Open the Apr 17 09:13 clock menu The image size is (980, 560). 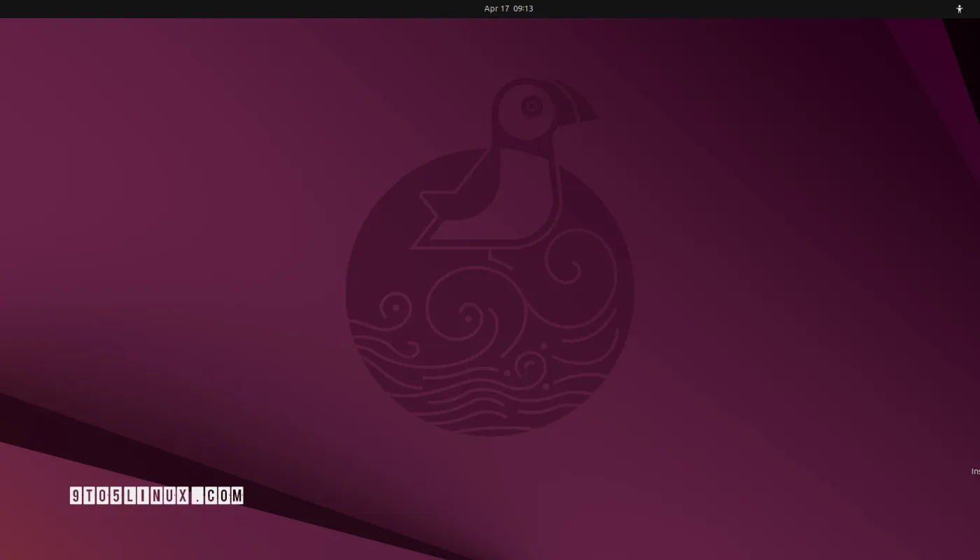tap(509, 8)
